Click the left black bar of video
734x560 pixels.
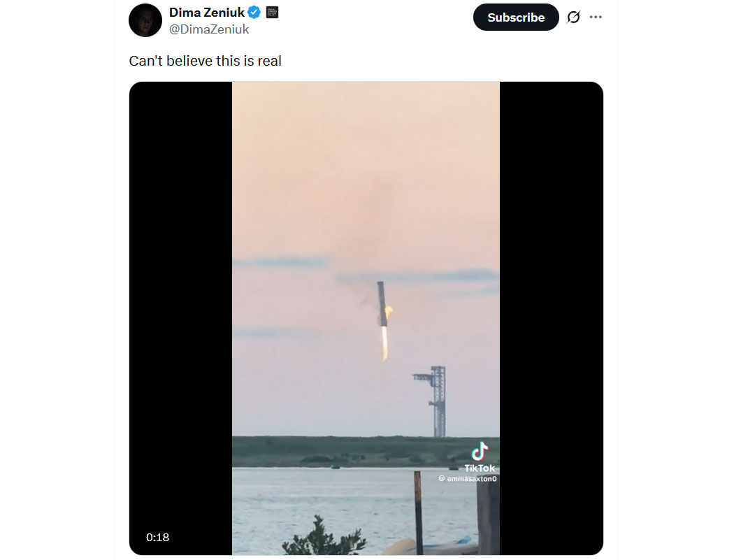[x=180, y=315]
